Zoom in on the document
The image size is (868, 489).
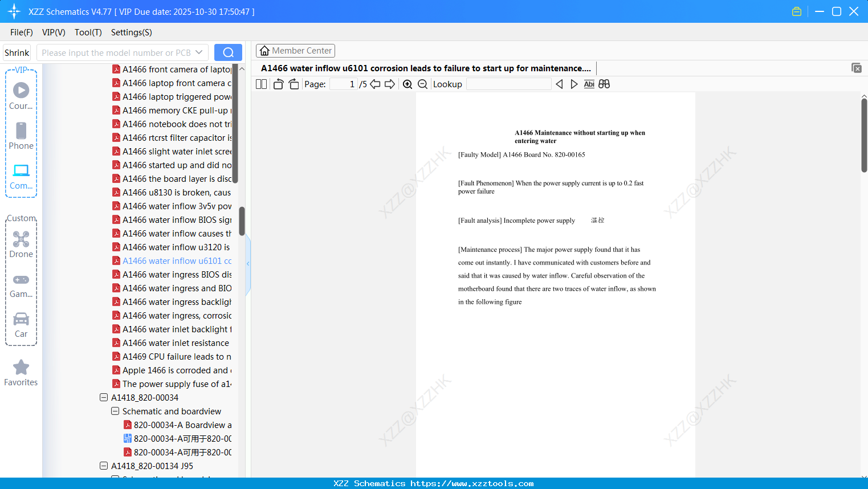click(x=407, y=84)
